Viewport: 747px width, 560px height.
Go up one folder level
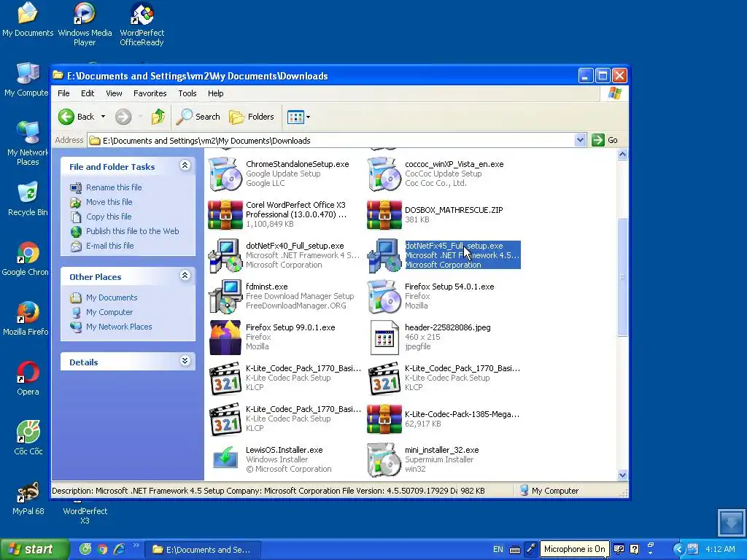(x=158, y=117)
